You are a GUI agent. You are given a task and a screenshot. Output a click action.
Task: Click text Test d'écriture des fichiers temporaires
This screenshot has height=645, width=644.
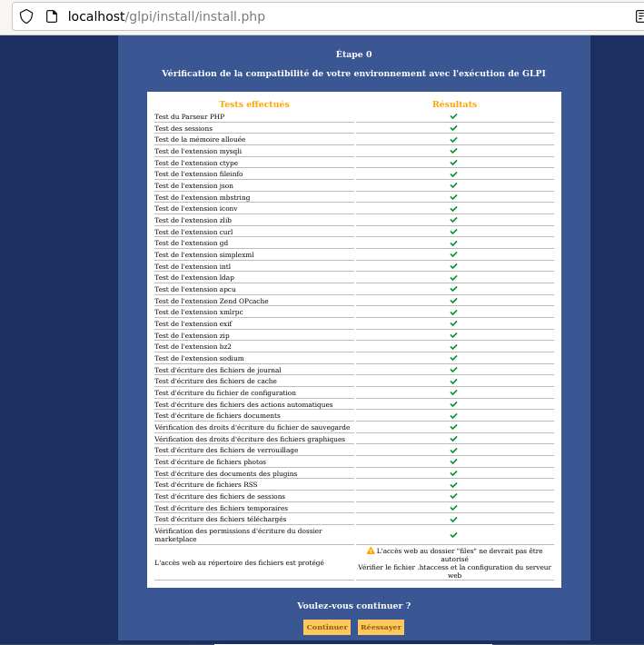click(x=222, y=508)
